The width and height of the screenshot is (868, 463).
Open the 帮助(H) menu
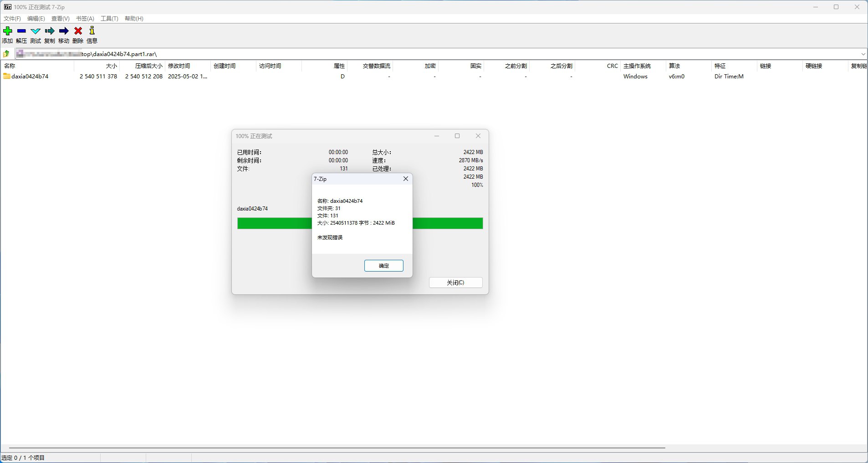pos(134,19)
